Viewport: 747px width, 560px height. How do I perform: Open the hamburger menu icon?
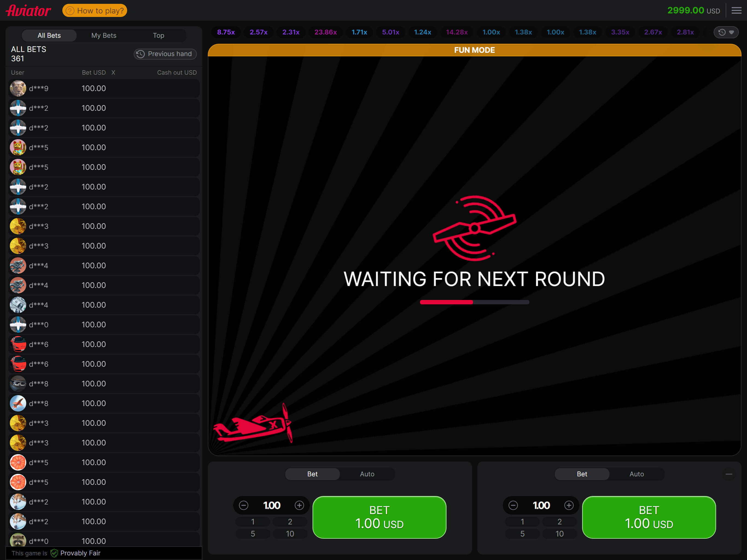click(x=736, y=10)
